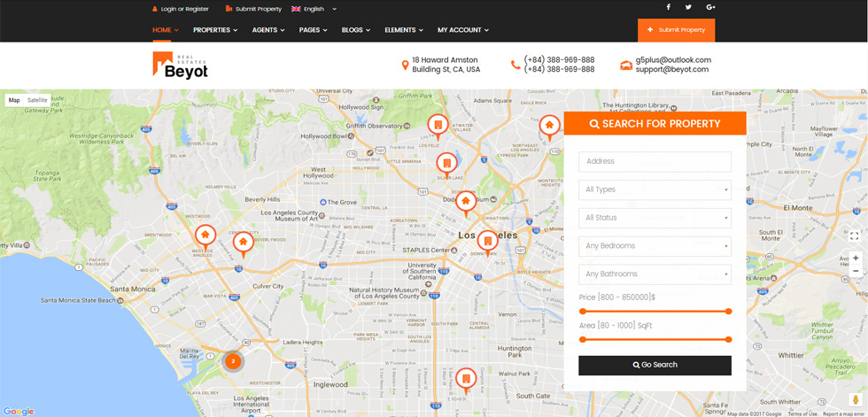Switch to Map view type
Screen dimensions: 868x417
[x=14, y=100]
